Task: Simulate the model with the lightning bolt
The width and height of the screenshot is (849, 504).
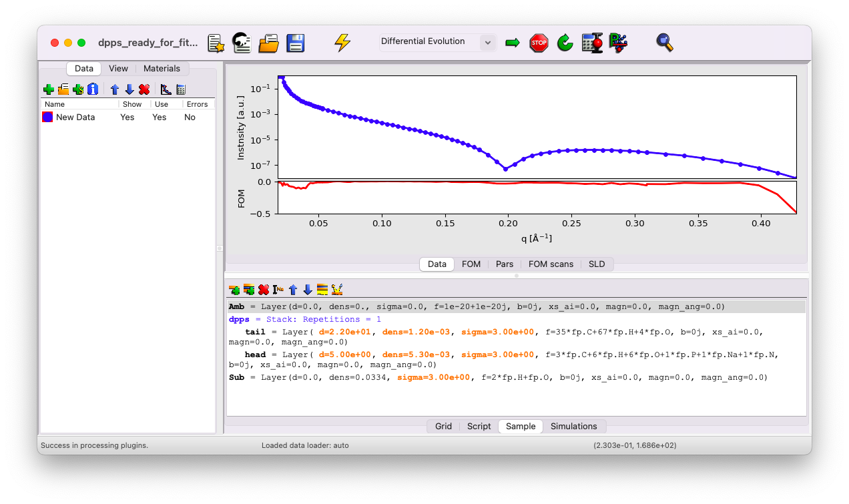Action: [x=342, y=43]
